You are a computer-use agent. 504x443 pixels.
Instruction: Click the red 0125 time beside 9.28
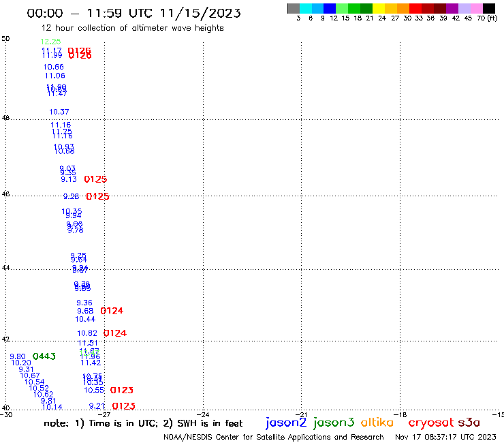point(97,196)
